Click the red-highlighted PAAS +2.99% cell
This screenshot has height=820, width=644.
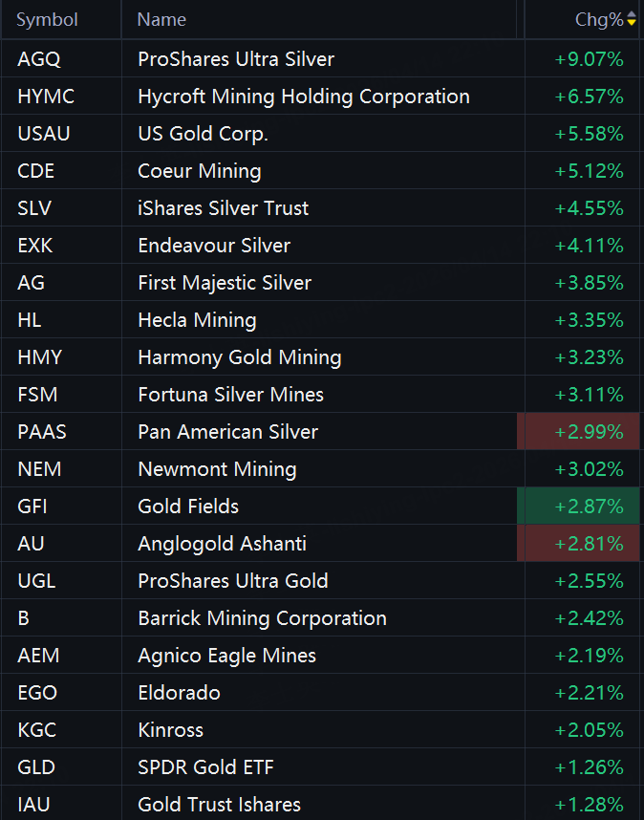click(579, 432)
